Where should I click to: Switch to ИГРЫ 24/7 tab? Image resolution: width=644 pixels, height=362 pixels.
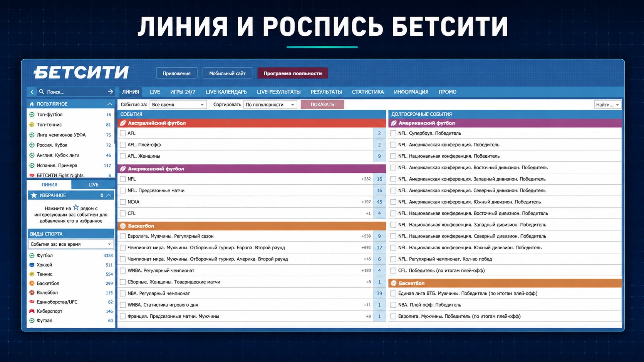point(183,92)
